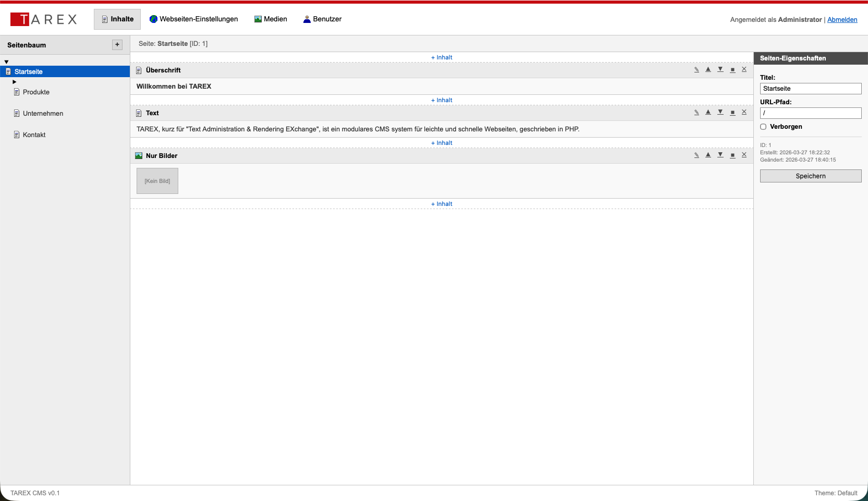The height and width of the screenshot is (501, 868).
Task: Click into the URL-Pfad input field
Action: [810, 113]
